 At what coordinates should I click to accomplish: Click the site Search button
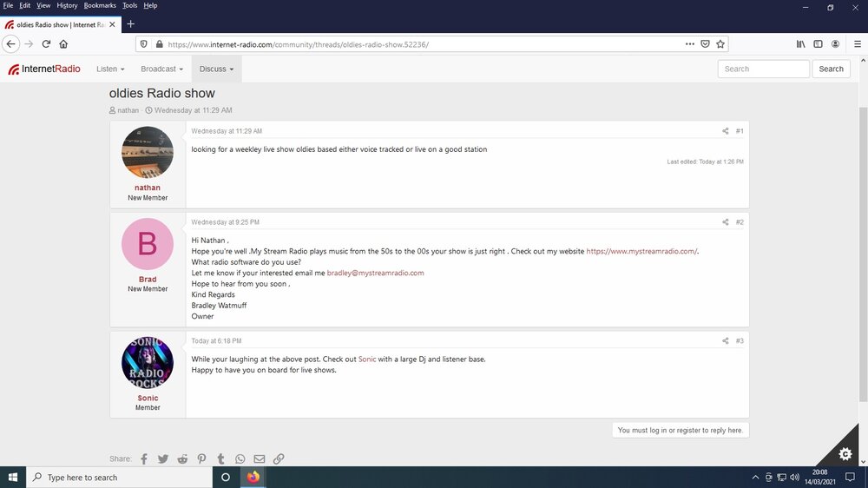pos(831,69)
